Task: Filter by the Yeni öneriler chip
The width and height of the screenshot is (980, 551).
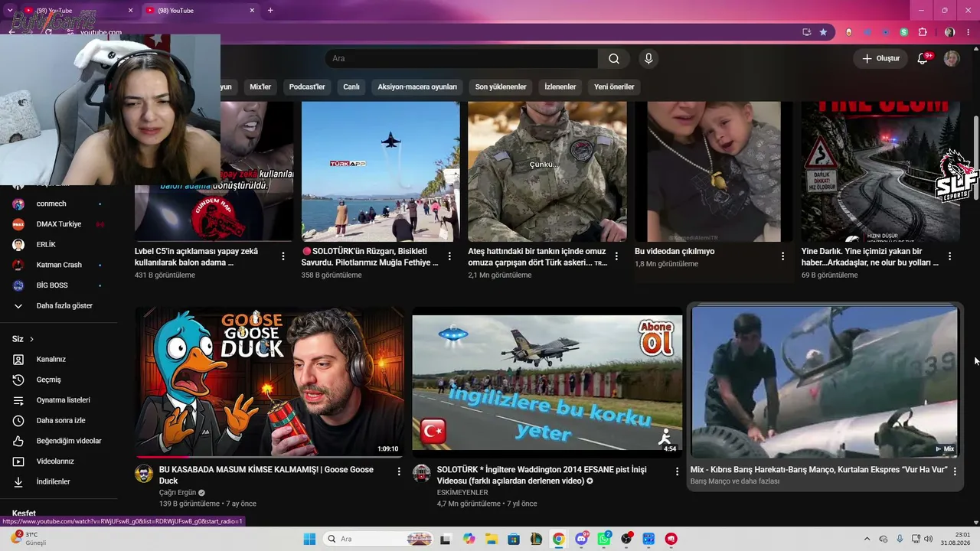Action: (614, 86)
